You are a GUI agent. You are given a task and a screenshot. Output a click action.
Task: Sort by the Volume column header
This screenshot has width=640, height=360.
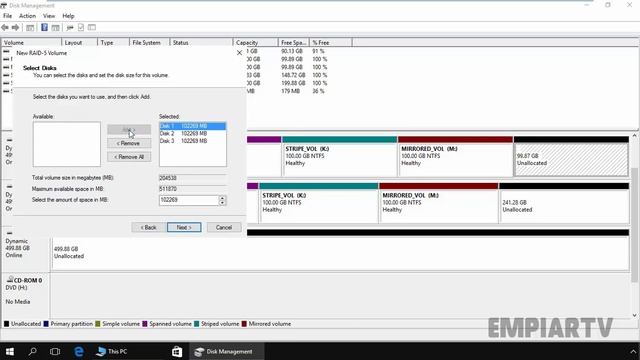[31, 42]
